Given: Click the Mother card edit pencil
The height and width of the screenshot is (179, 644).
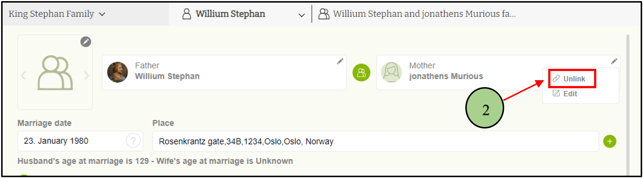Looking at the screenshot, I should 614,61.
